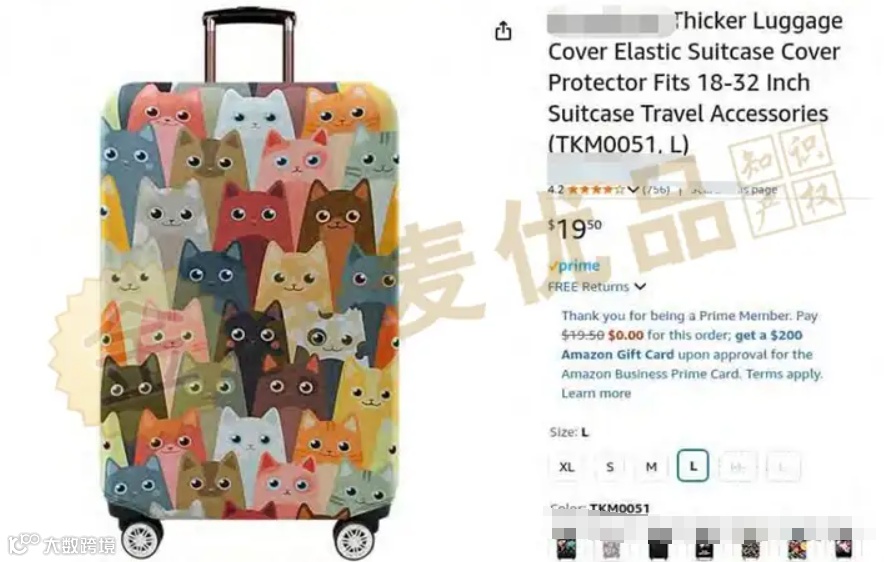
Task: Click the $19.50 price text
Action: 574,228
